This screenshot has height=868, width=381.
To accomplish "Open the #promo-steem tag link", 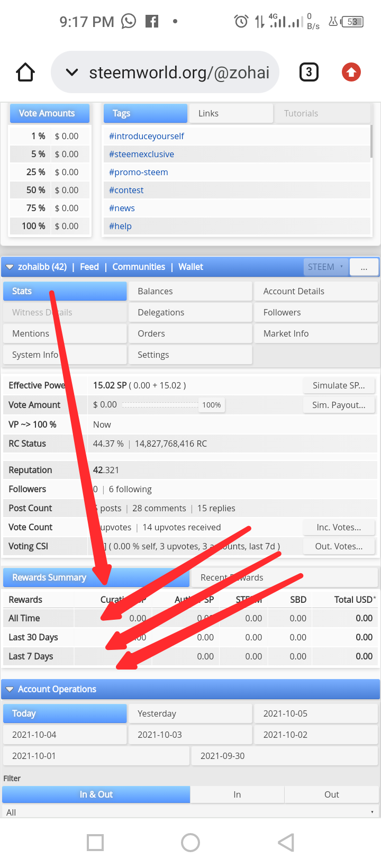I will (139, 172).
